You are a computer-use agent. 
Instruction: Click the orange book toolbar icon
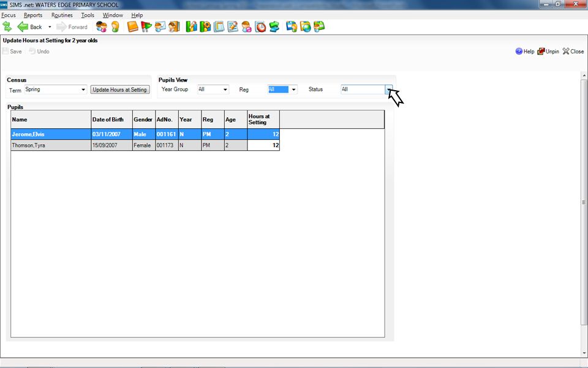pyautogui.click(x=132, y=26)
